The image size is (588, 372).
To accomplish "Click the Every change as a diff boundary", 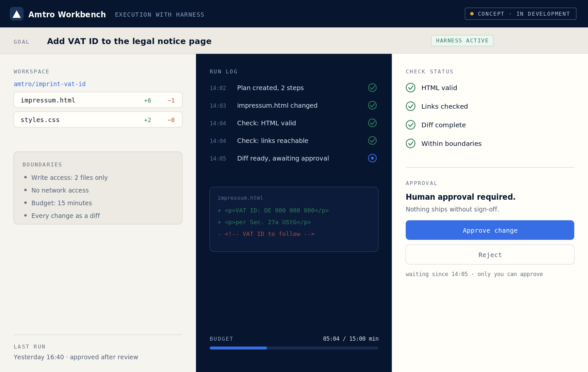I will coord(66,216).
